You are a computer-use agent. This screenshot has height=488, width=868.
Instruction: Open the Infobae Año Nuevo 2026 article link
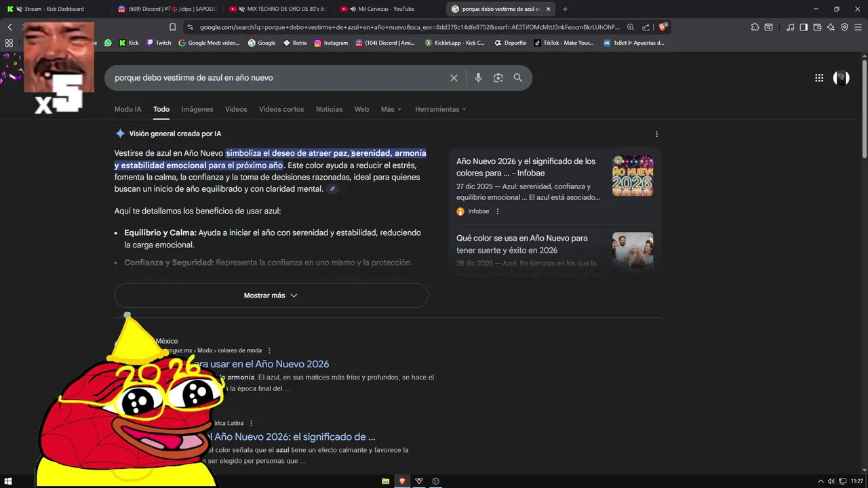pyautogui.click(x=526, y=167)
